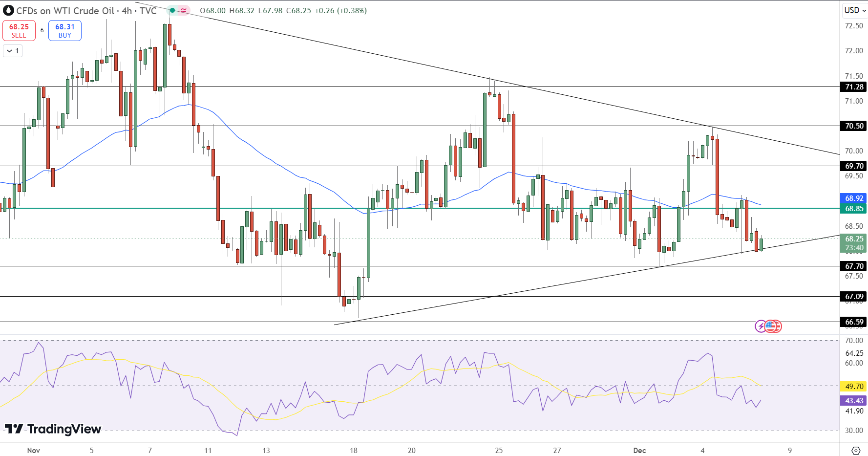Click the 72.50 price scale value
Image resolution: width=868 pixels, height=456 pixels.
[x=854, y=26]
